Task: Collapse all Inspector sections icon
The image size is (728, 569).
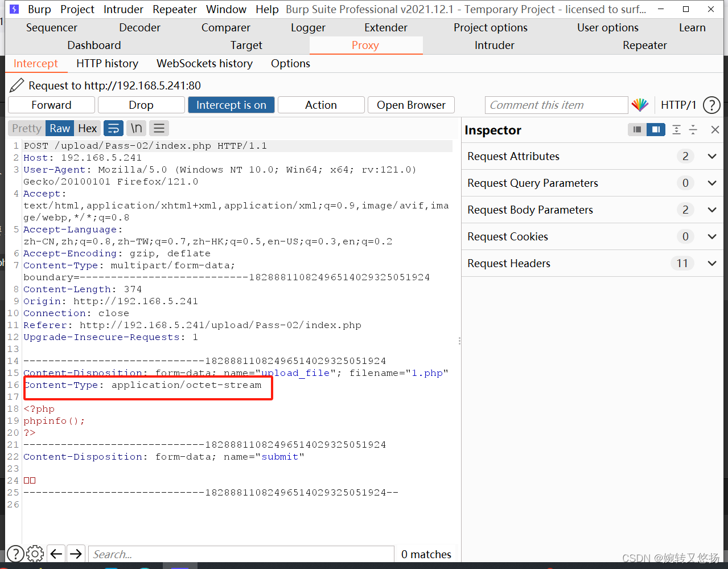Action: point(693,130)
